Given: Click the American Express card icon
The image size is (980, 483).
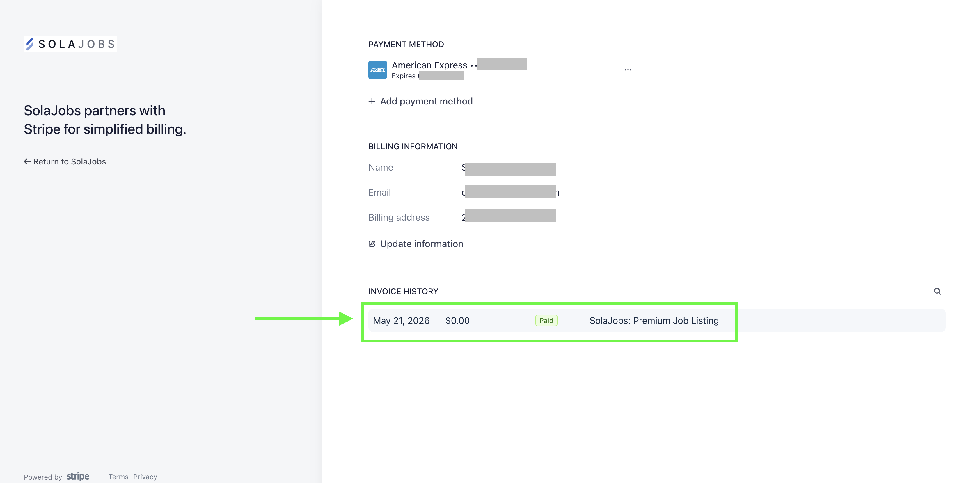Looking at the screenshot, I should click(x=377, y=70).
